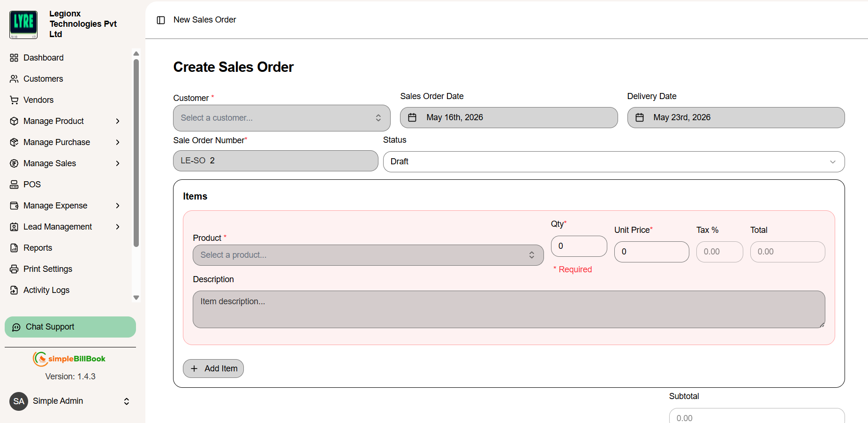868x423 pixels.
Task: Open the Select a customer dropdown
Action: [282, 118]
